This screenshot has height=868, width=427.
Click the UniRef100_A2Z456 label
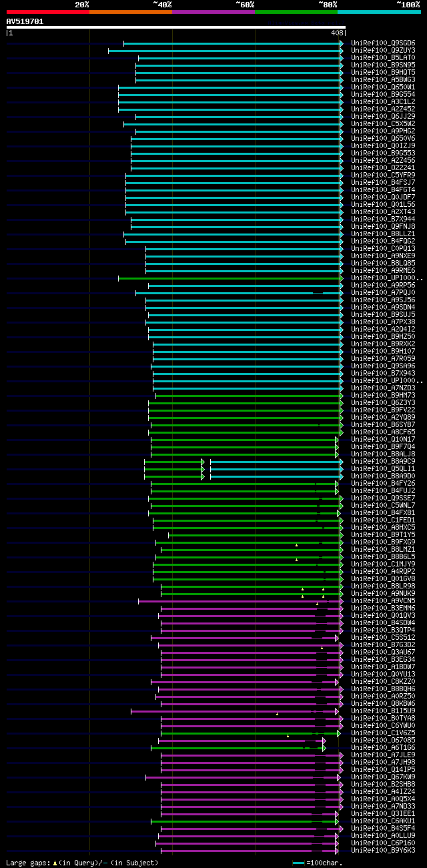coord(383,161)
